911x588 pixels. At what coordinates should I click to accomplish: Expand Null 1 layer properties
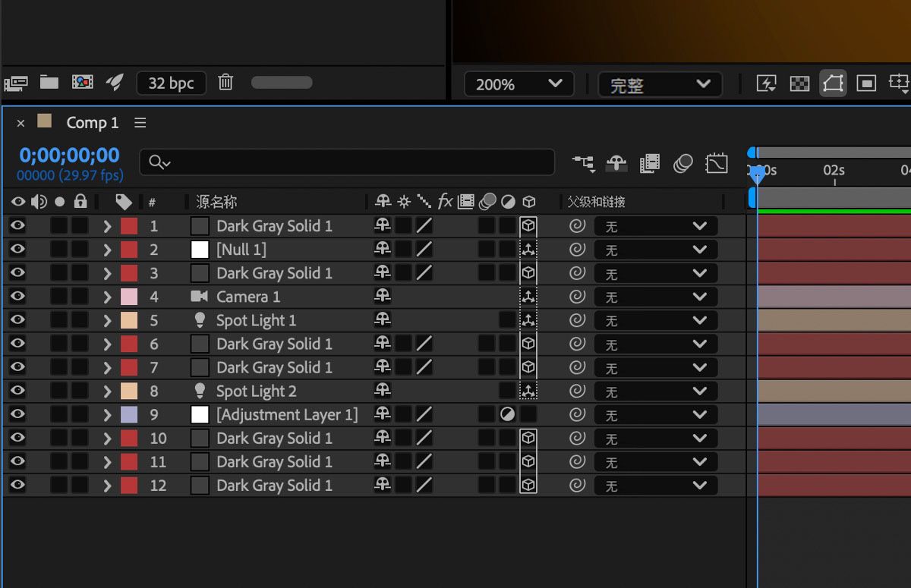coord(107,249)
